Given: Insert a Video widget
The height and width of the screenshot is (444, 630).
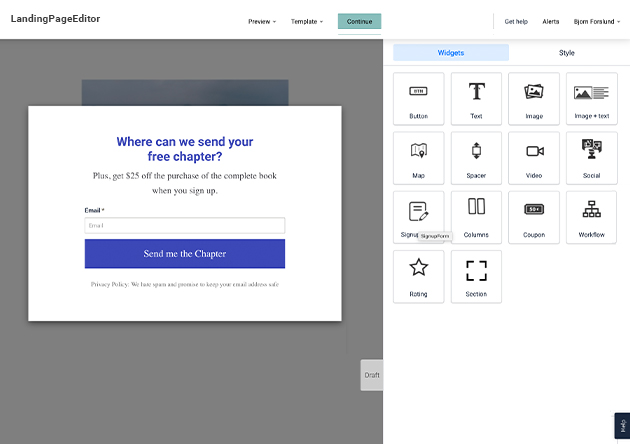Looking at the screenshot, I should 534,158.
